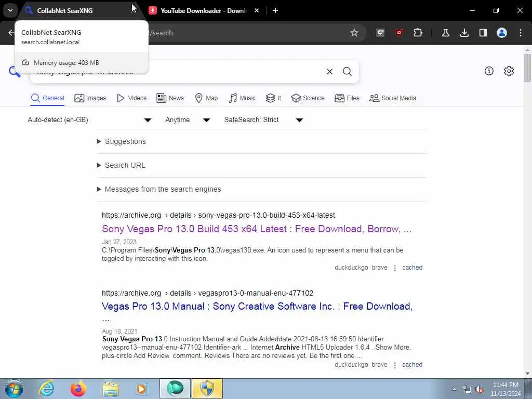Select the Social Media category tab
The image size is (532, 399).
pyautogui.click(x=393, y=98)
